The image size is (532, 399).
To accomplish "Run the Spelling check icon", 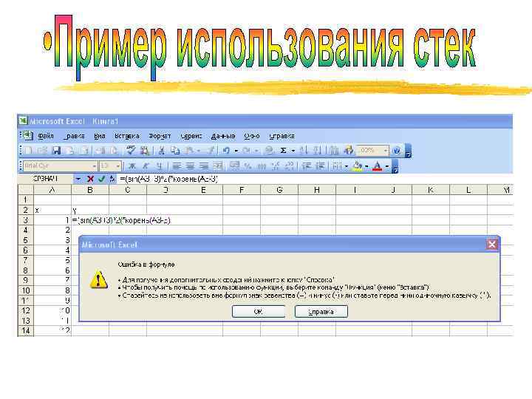I will coord(130,150).
